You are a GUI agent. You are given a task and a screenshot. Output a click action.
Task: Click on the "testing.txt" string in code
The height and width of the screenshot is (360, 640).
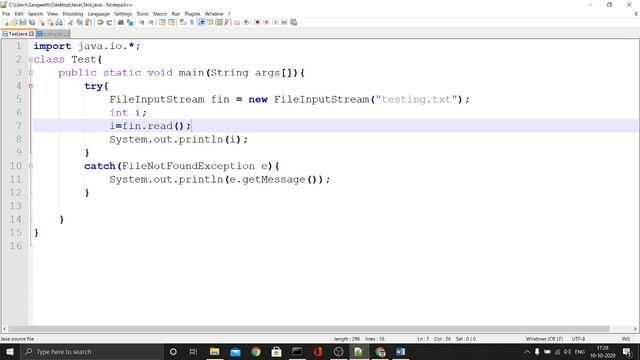(x=416, y=100)
